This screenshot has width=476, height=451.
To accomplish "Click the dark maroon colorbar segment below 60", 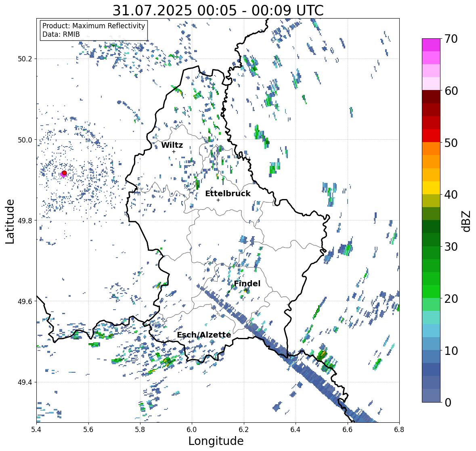I will tap(431, 97).
